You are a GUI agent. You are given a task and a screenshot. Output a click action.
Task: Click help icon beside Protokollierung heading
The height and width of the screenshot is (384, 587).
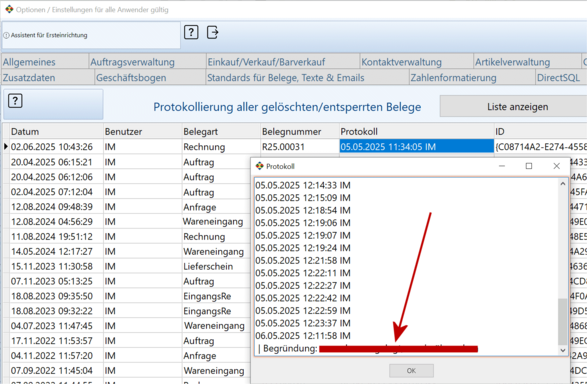(15, 101)
